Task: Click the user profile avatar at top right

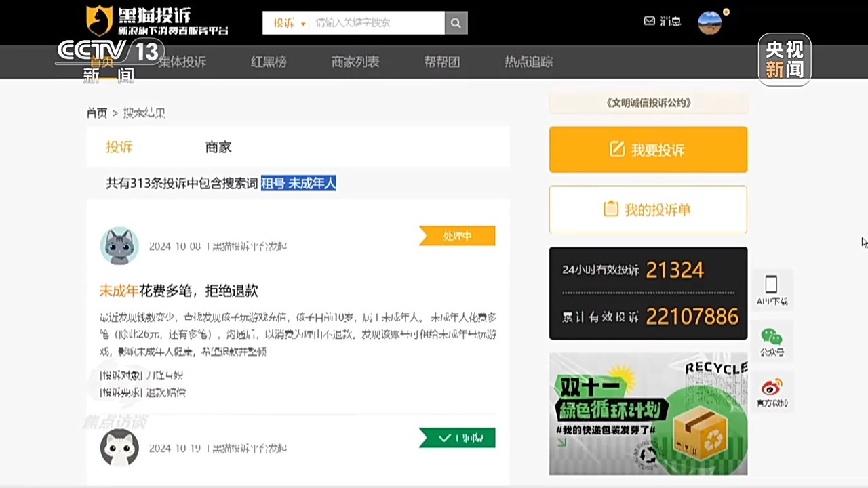Action: click(710, 22)
